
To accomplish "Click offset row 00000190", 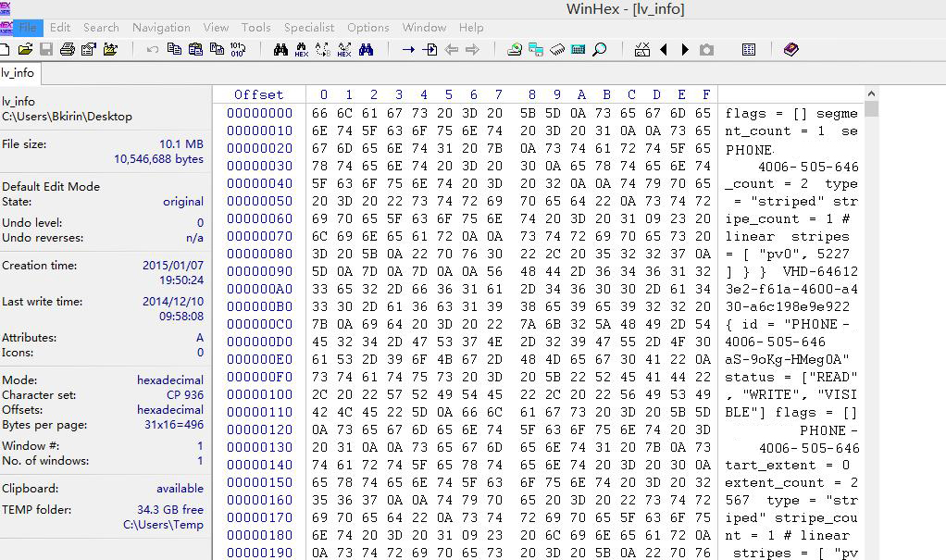I will tap(259, 553).
